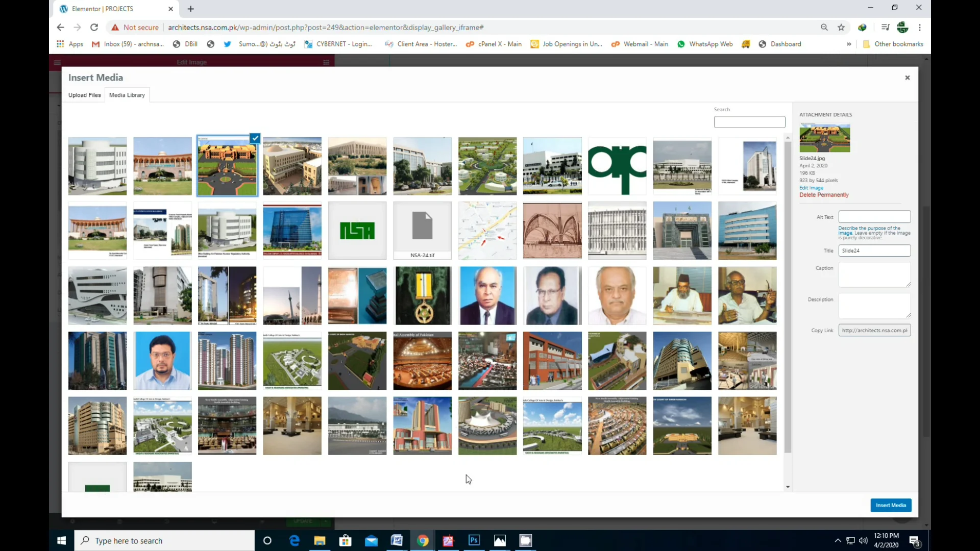
Task: Click the Insert Media button
Action: (x=891, y=505)
